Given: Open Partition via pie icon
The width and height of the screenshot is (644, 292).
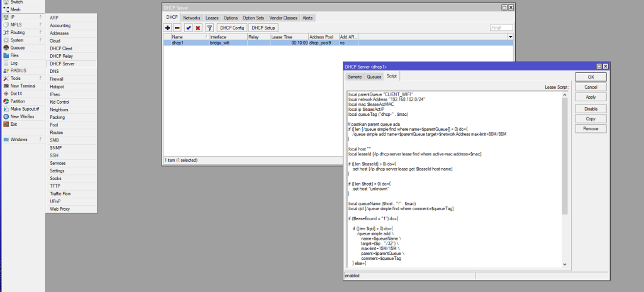Looking at the screenshot, I should point(6,101).
